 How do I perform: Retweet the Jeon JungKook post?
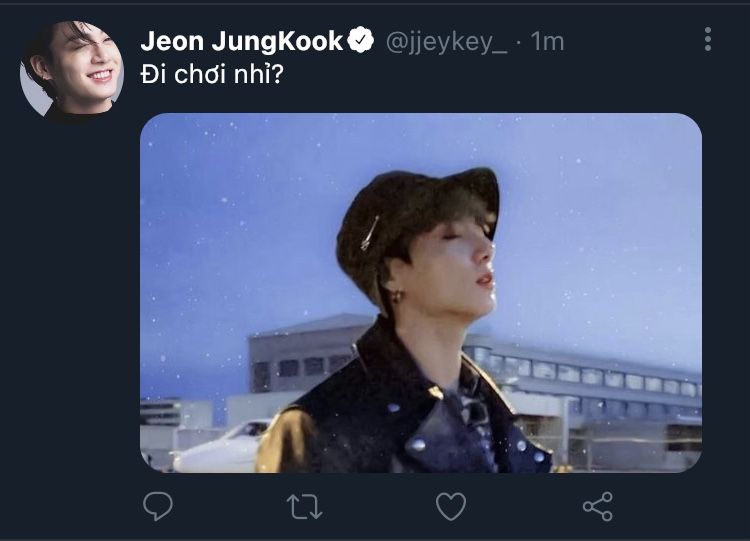tap(304, 506)
